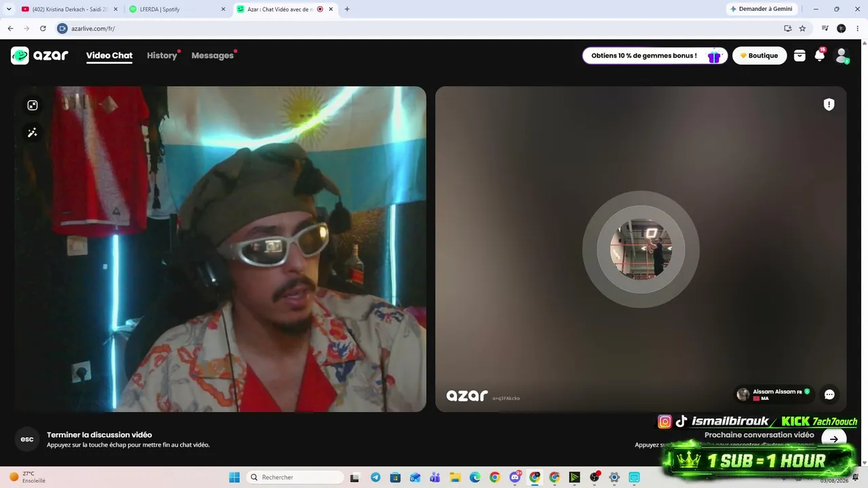Open the Messages tab
The height and width of the screenshot is (488, 868).
pos(212,56)
